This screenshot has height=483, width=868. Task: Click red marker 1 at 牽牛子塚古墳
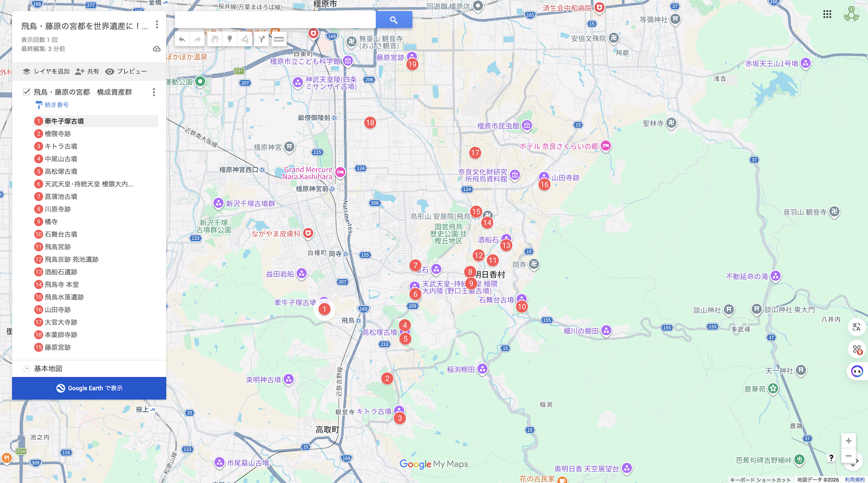pos(324,309)
